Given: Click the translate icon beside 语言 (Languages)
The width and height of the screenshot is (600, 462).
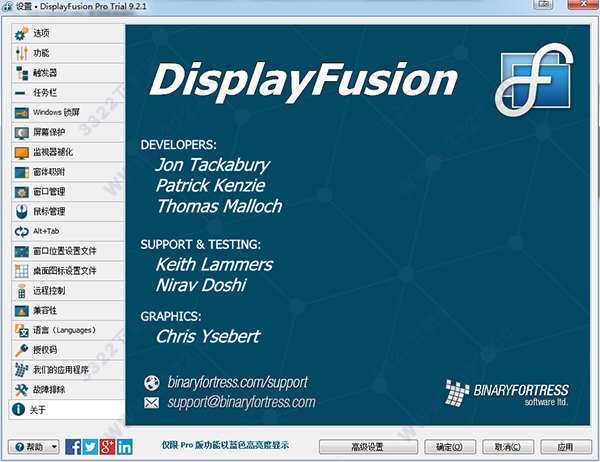Looking at the screenshot, I should point(21,331).
